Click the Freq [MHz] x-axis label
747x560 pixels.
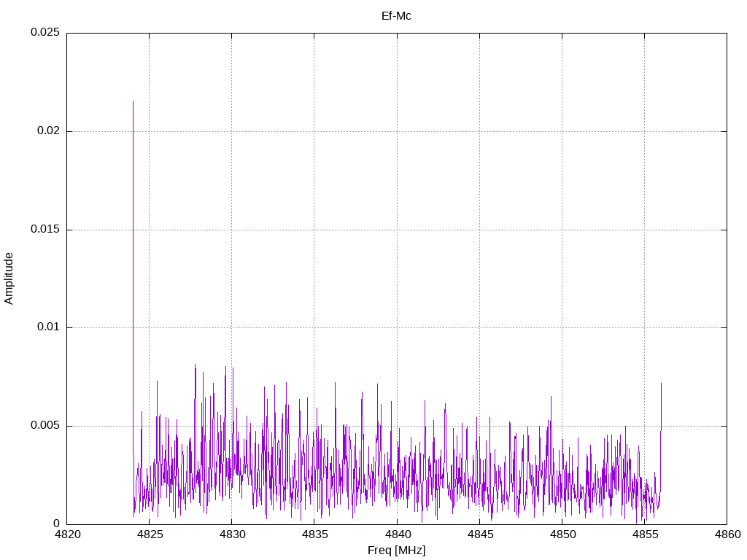pyautogui.click(x=396, y=551)
